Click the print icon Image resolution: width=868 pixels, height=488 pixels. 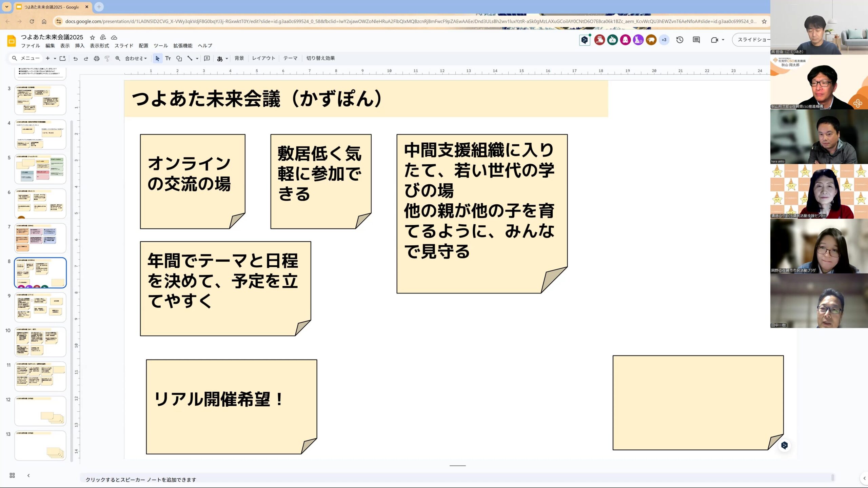pos(97,59)
